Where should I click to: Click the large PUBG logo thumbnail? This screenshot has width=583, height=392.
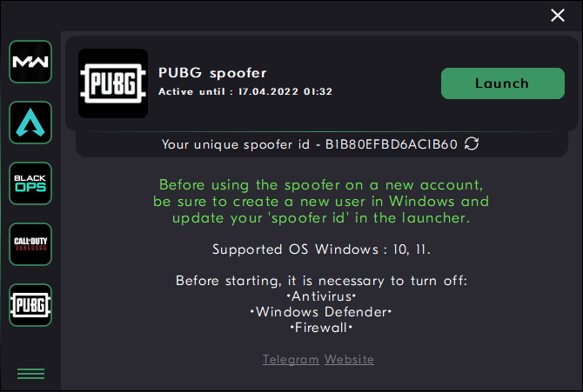(x=113, y=83)
